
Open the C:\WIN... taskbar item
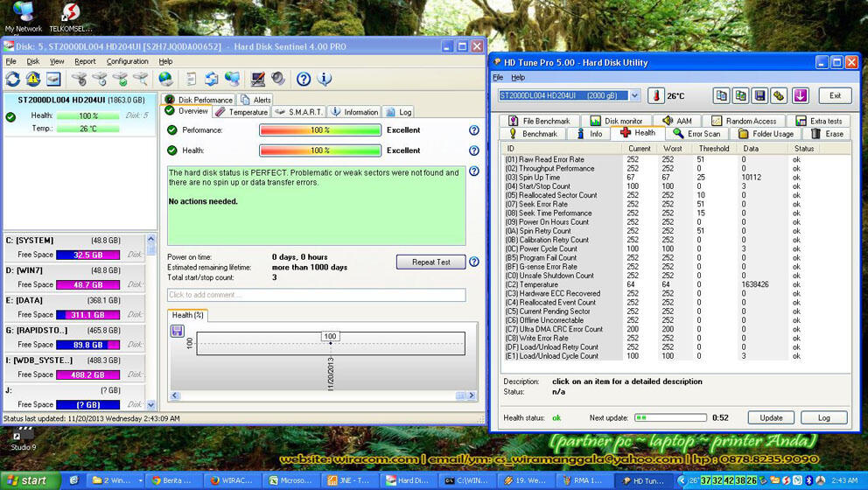(466, 480)
